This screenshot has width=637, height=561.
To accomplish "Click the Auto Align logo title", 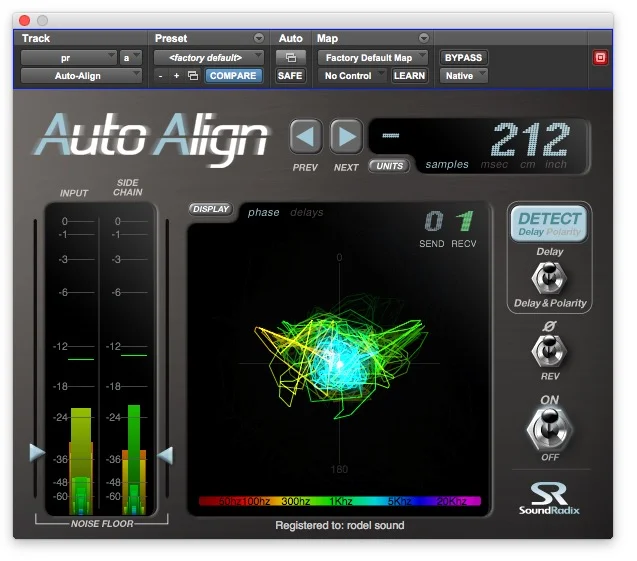I will tap(151, 139).
